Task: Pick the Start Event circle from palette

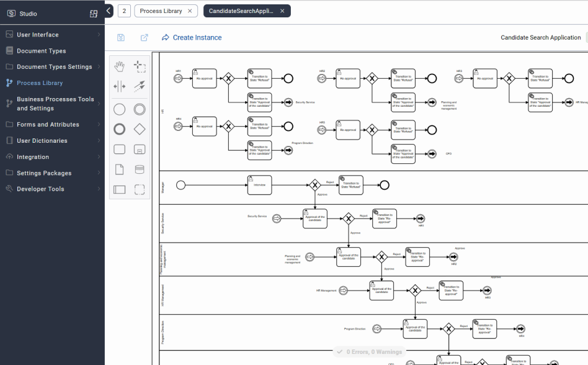Action: click(119, 109)
